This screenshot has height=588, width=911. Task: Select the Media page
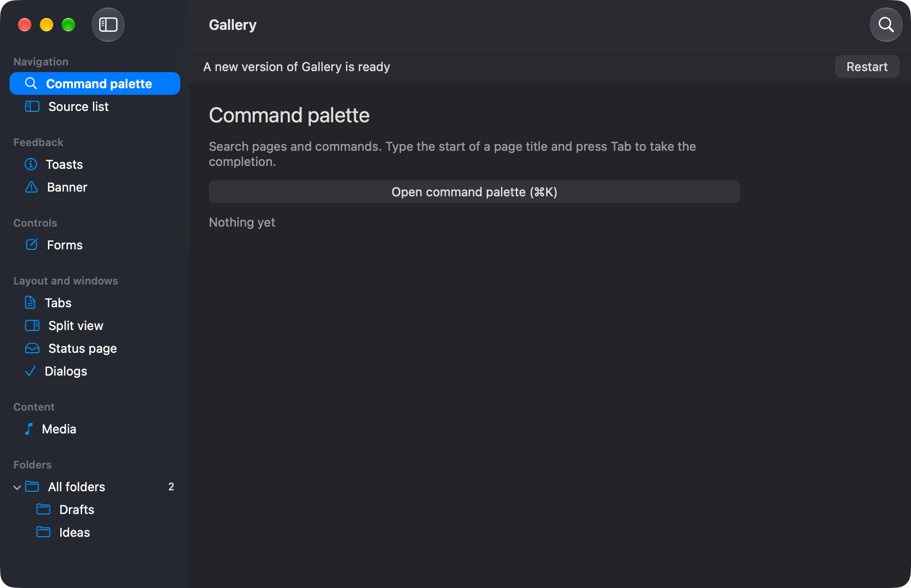pos(95,429)
